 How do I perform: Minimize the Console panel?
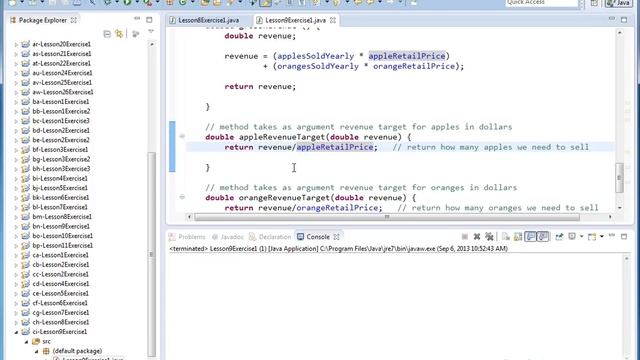tap(612, 235)
